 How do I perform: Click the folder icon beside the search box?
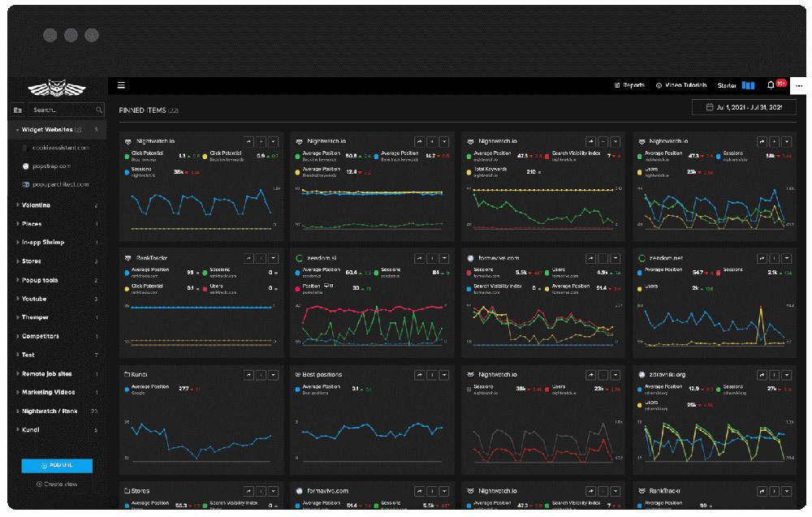pos(18,110)
